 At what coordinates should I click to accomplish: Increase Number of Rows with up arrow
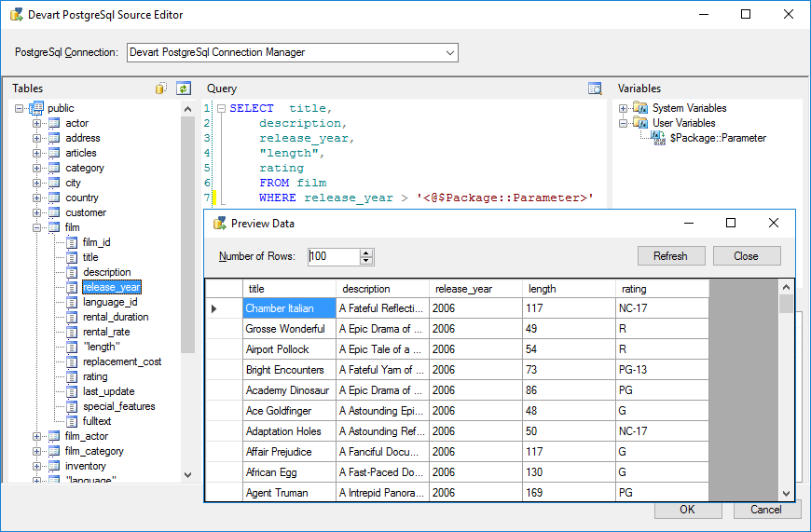coord(366,252)
